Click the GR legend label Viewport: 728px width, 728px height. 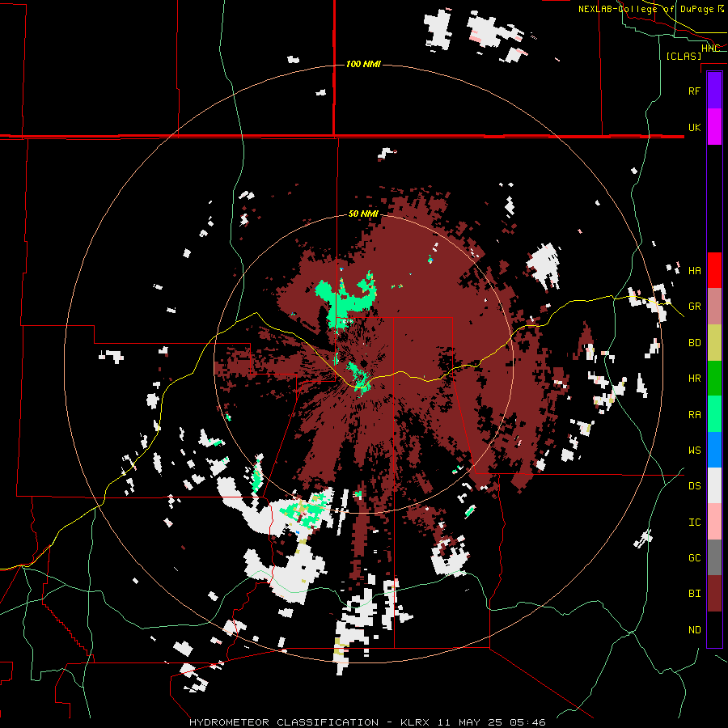(x=694, y=307)
